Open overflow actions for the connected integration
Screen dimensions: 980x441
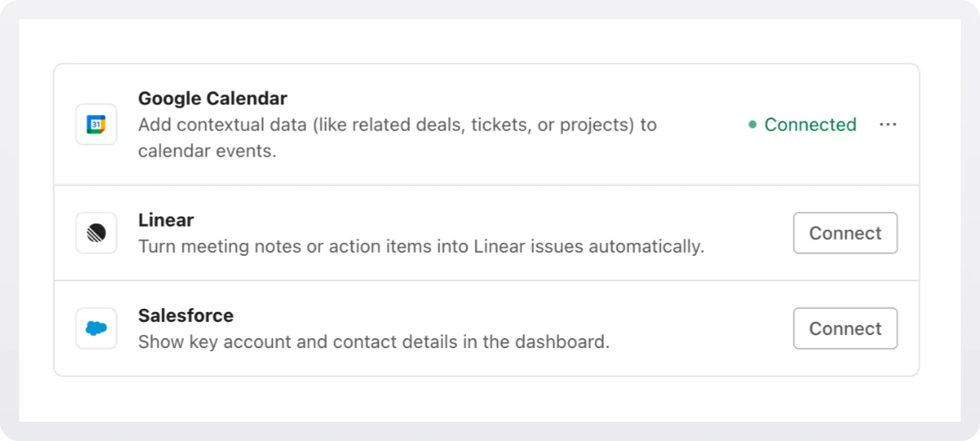click(x=887, y=124)
